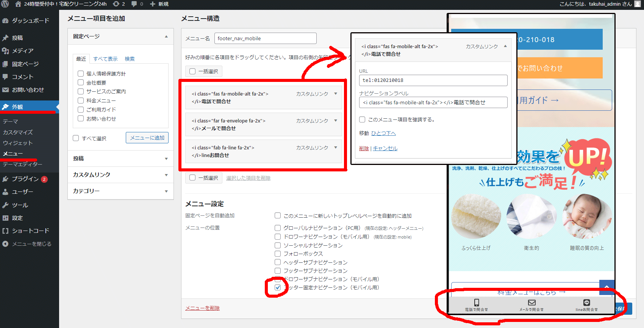Click the scroll-to-top arrow button

click(x=606, y=287)
